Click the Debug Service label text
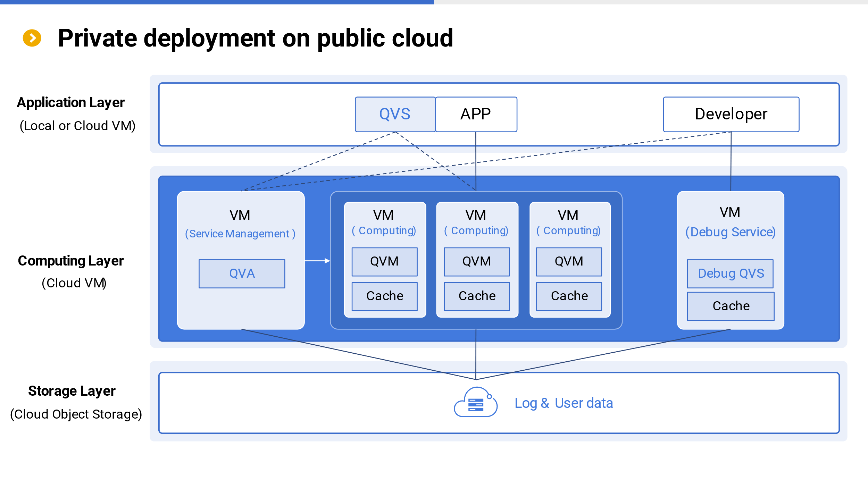 click(730, 232)
